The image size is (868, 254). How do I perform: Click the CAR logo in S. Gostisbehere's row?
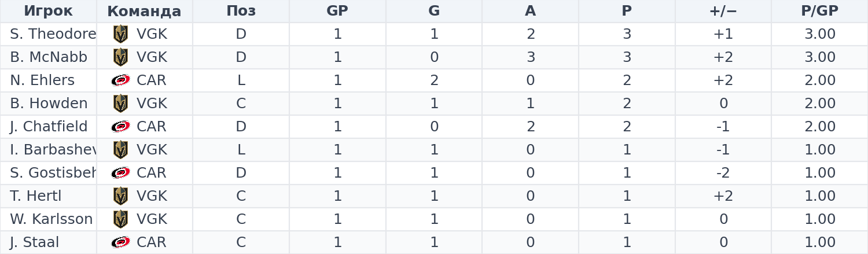click(120, 173)
